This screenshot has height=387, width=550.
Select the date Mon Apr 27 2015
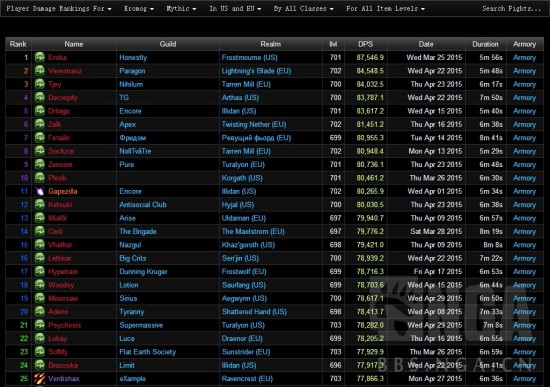[x=435, y=379]
